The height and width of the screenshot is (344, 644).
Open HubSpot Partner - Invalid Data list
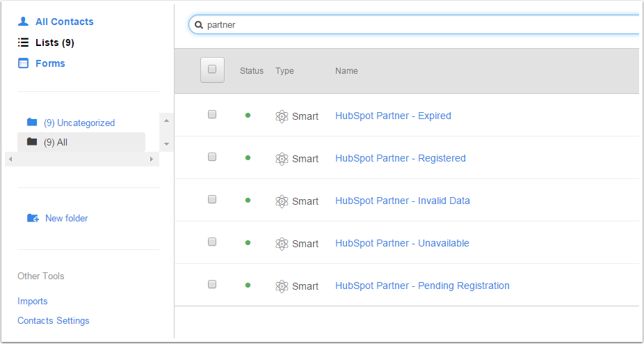pyautogui.click(x=403, y=201)
